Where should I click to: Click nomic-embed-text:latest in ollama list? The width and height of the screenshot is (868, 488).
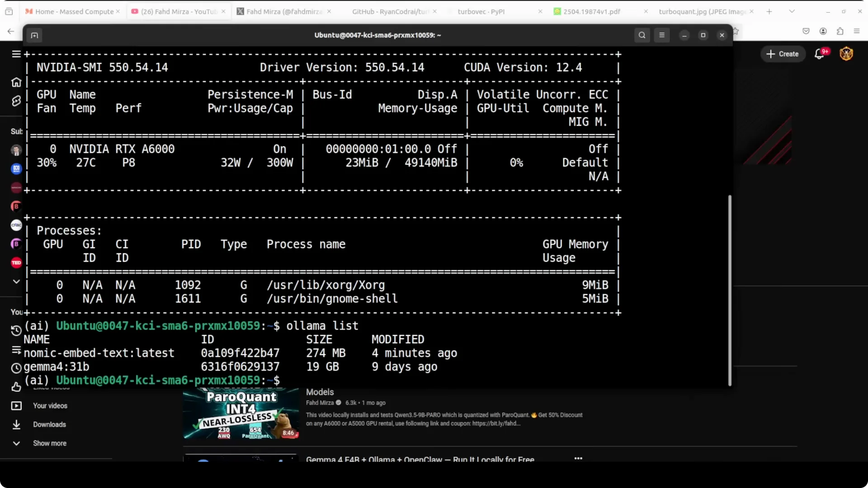pyautogui.click(x=99, y=353)
